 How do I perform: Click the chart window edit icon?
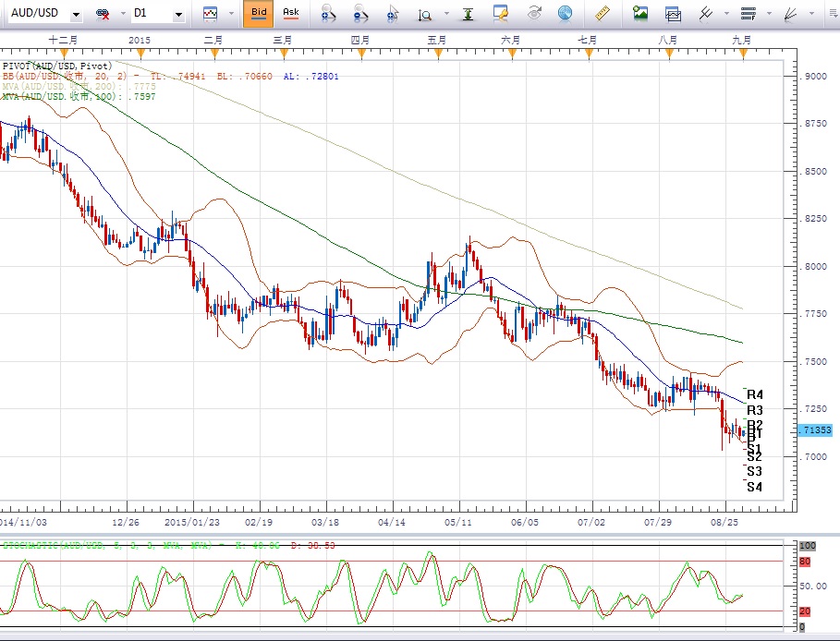pos(501,14)
